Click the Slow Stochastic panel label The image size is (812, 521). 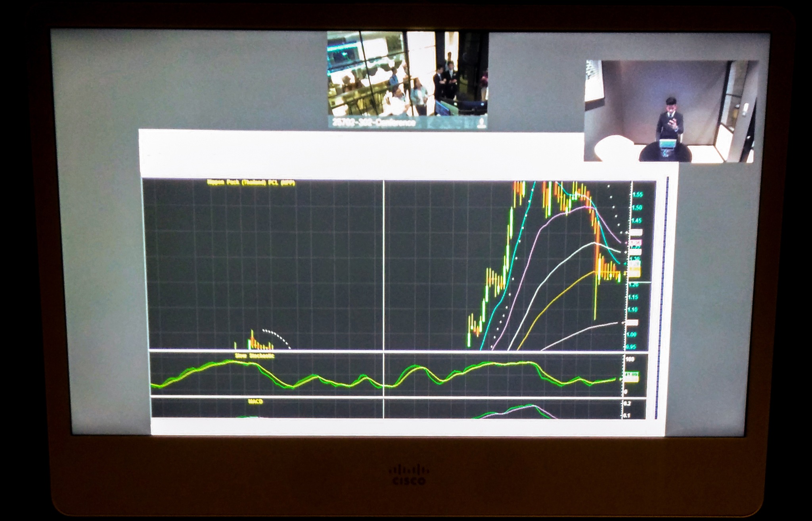click(254, 356)
